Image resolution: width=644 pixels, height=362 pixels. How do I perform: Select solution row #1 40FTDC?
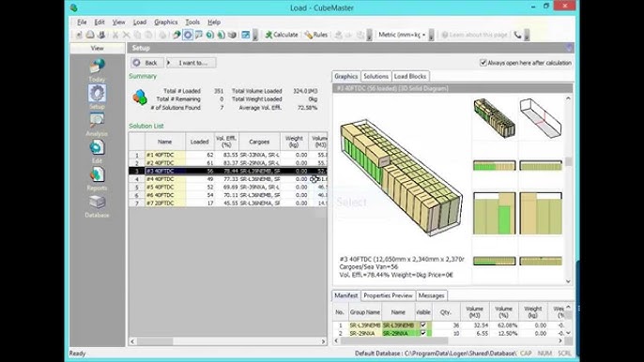click(228, 155)
